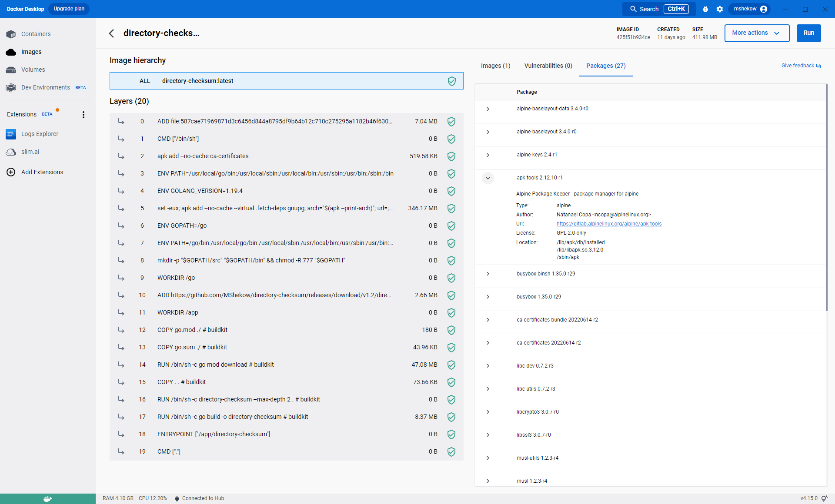Open the Containers section

click(x=36, y=34)
